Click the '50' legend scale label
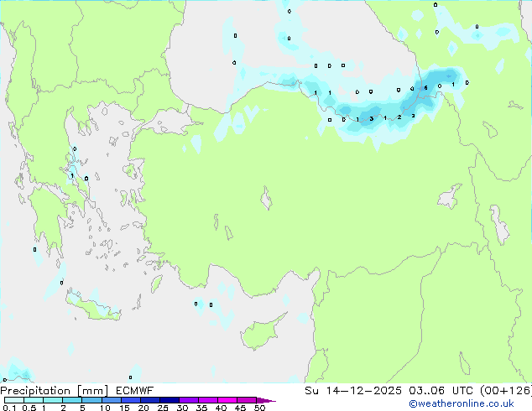The image size is (532, 411). pos(260,408)
